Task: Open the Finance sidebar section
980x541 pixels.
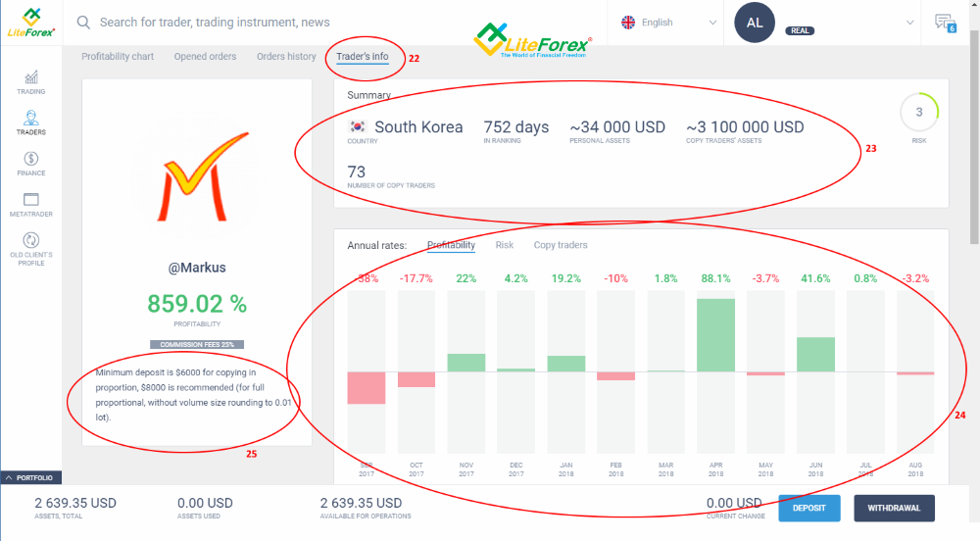Action: (x=30, y=164)
